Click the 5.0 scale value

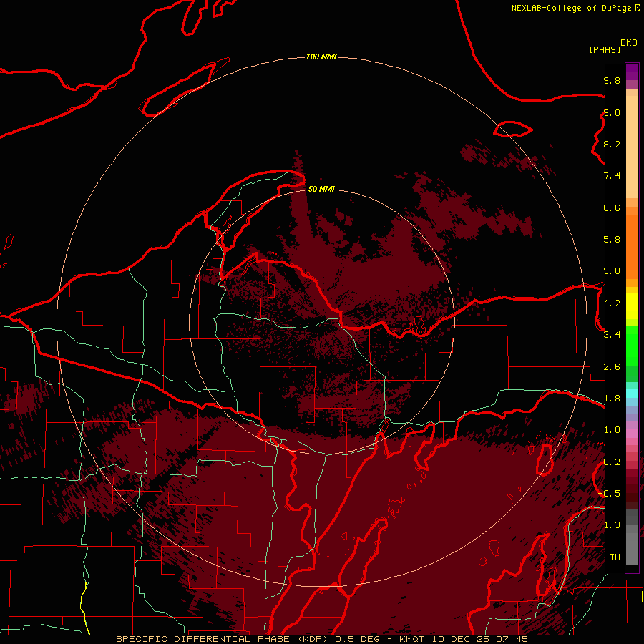point(612,271)
